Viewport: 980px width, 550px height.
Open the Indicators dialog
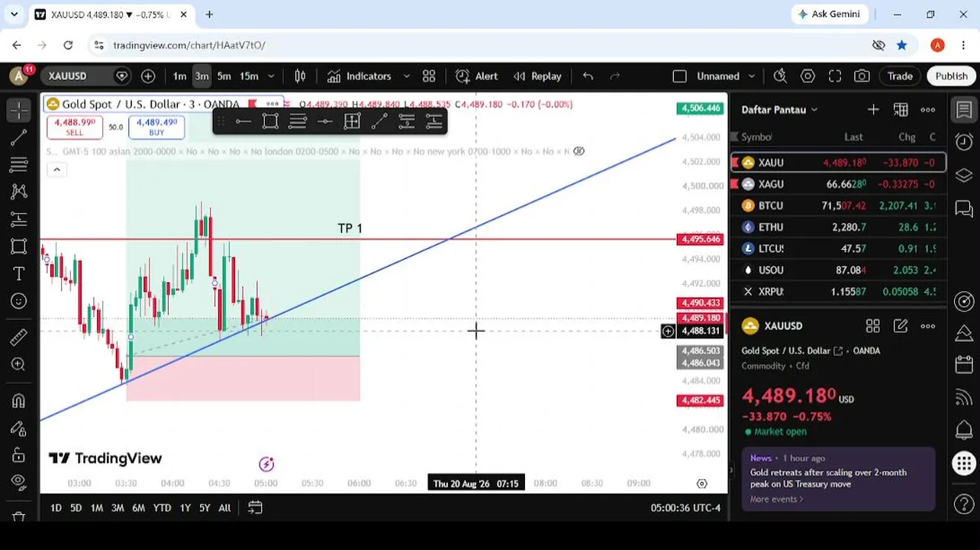click(x=359, y=76)
